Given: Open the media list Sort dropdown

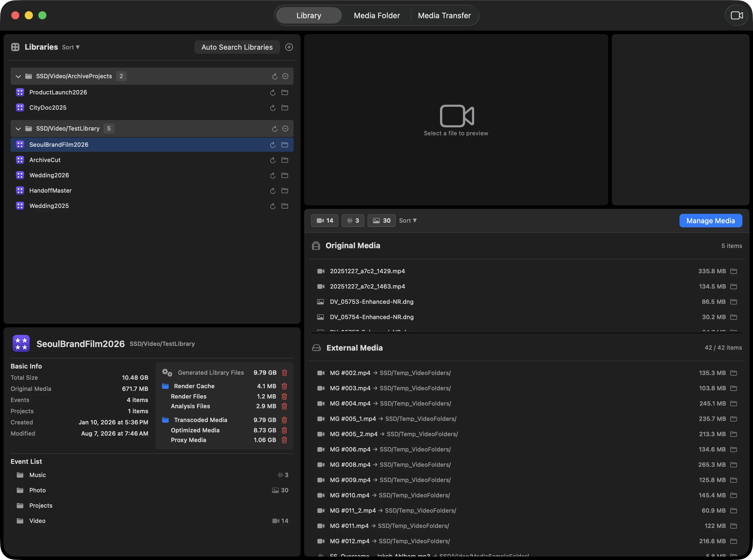Looking at the screenshot, I should 407,221.
